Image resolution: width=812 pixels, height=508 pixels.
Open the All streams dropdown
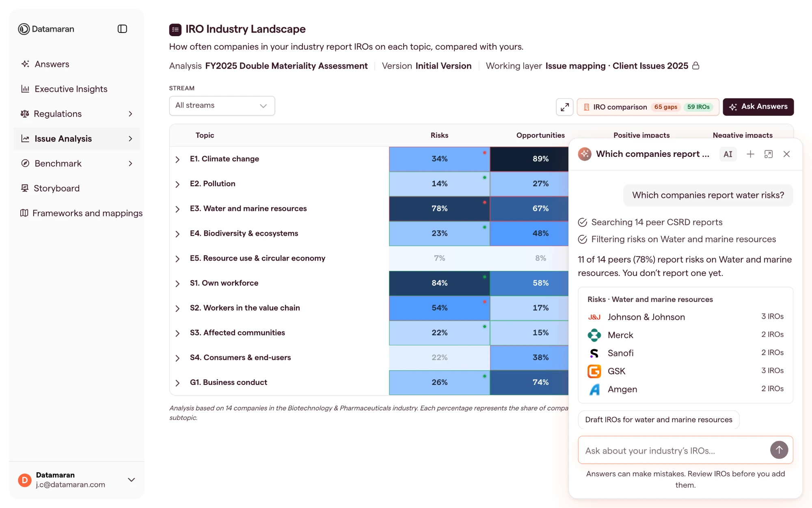click(x=222, y=106)
